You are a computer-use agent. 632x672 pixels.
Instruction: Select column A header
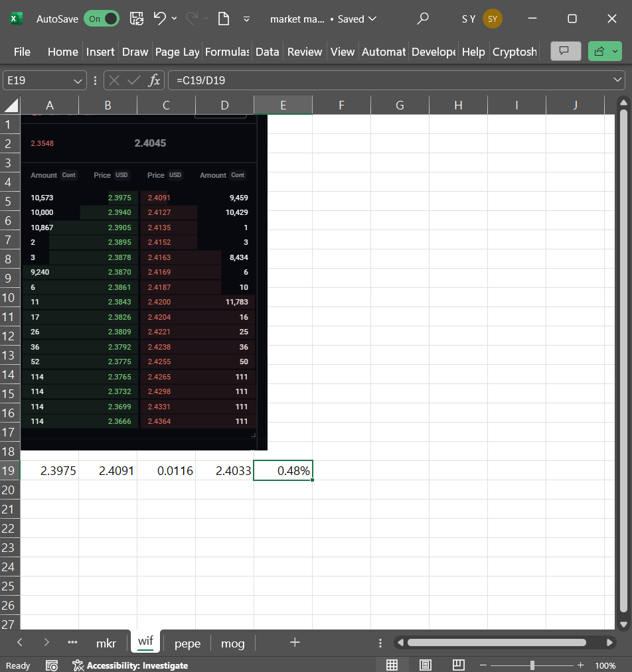pyautogui.click(x=50, y=105)
